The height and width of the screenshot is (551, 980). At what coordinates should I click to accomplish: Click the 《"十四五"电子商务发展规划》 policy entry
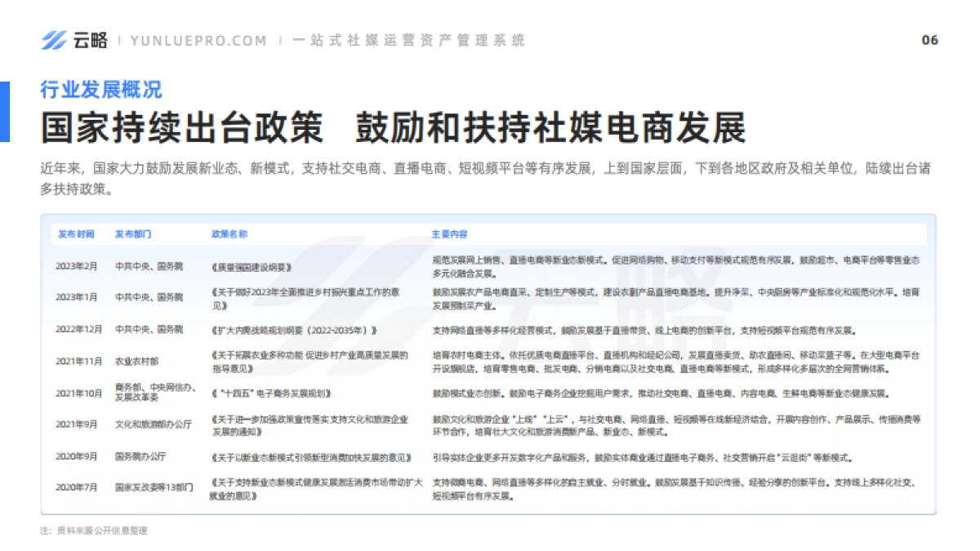coord(273,394)
